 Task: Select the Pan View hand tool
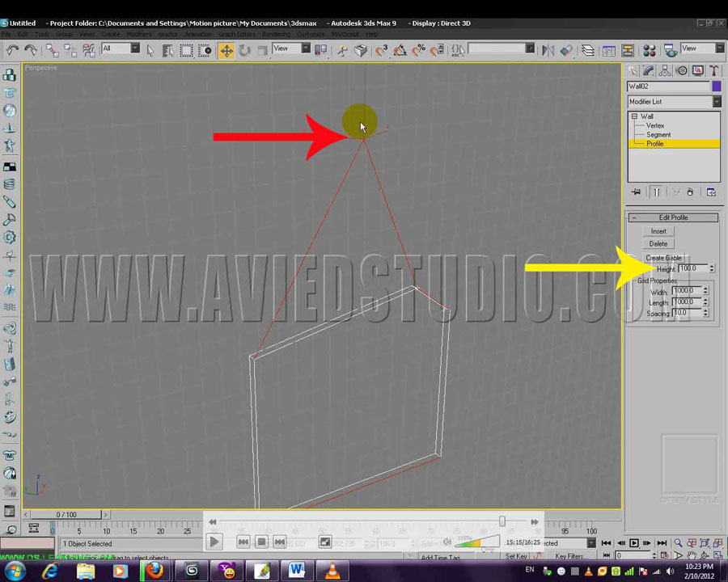[692, 555]
